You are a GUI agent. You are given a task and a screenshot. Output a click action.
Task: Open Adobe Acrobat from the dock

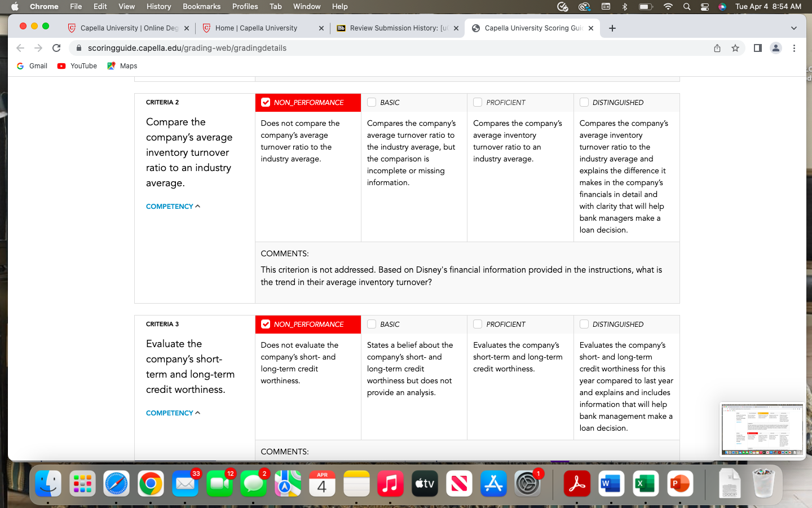tap(576, 484)
